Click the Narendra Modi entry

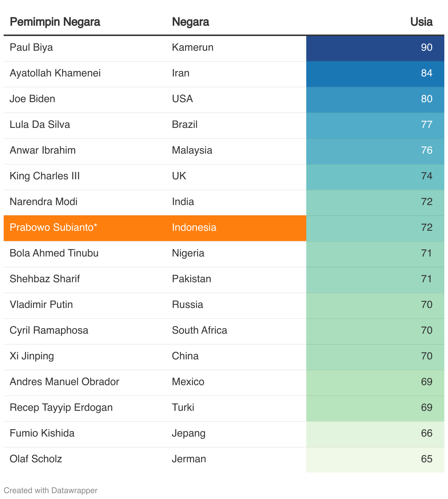pos(44,202)
